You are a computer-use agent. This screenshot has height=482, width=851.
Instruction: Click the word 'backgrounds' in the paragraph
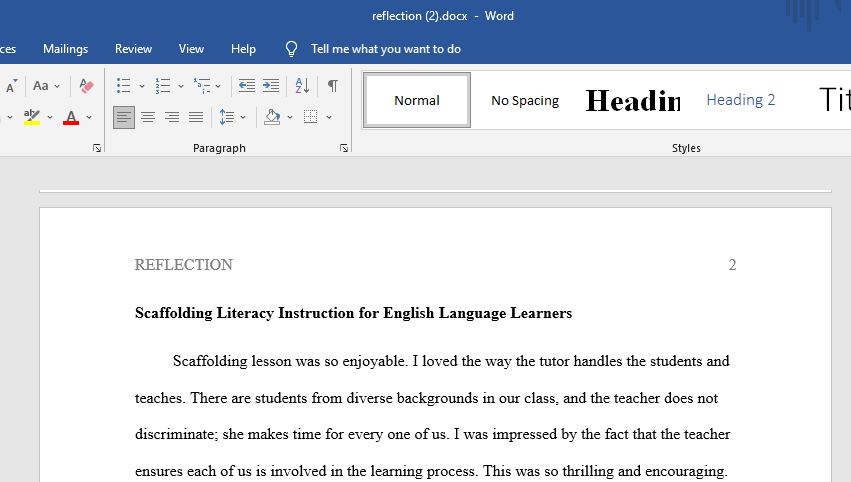coord(437,398)
